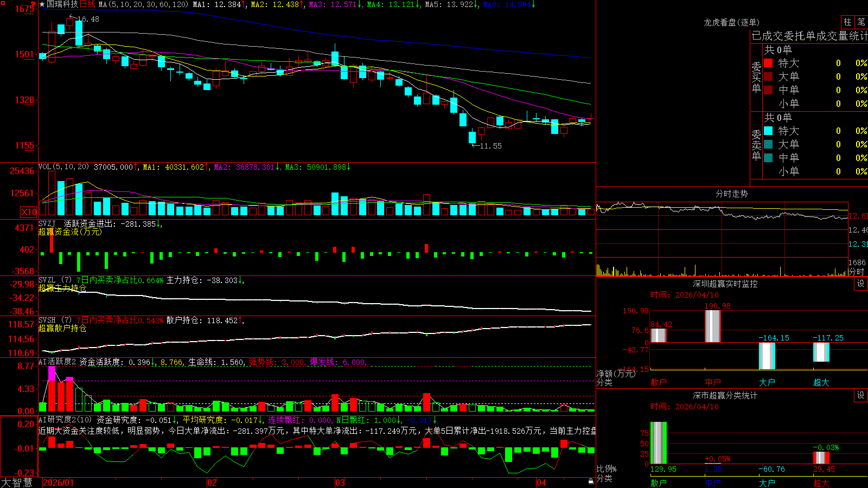Click the teal 中单 swatch under 委卖单
Screen dimensions: 868x488
point(768,158)
